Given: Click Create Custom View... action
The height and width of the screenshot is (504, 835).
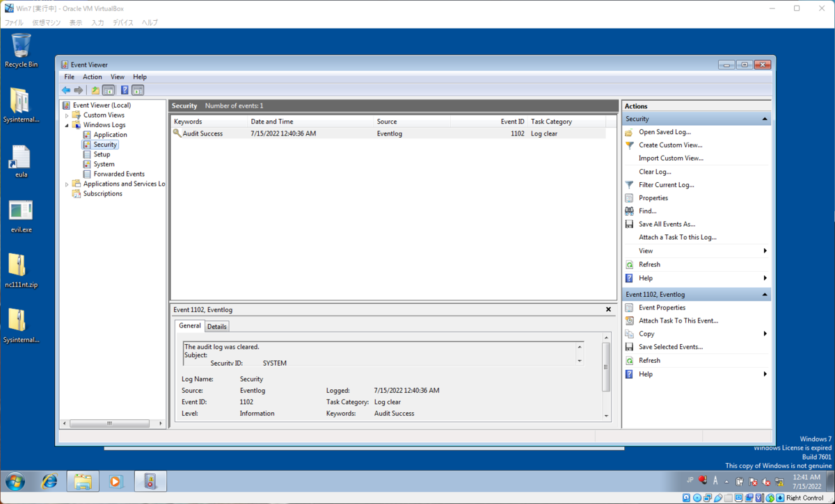Looking at the screenshot, I should 671,145.
